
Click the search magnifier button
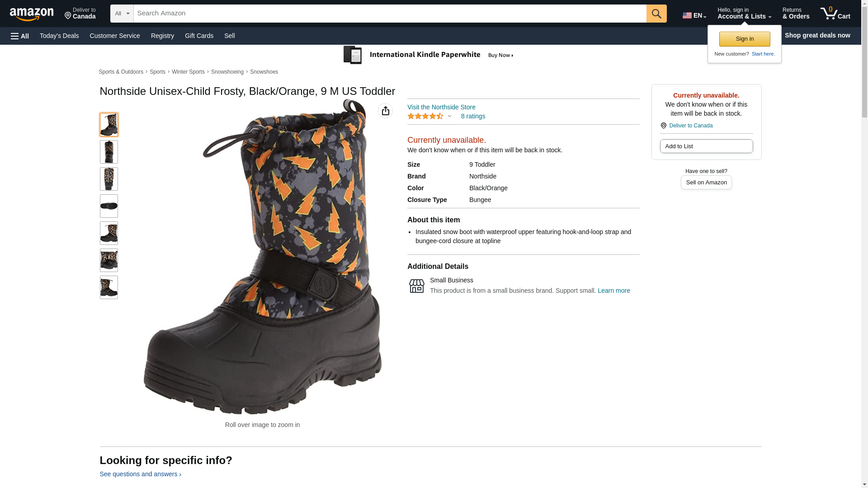point(656,14)
